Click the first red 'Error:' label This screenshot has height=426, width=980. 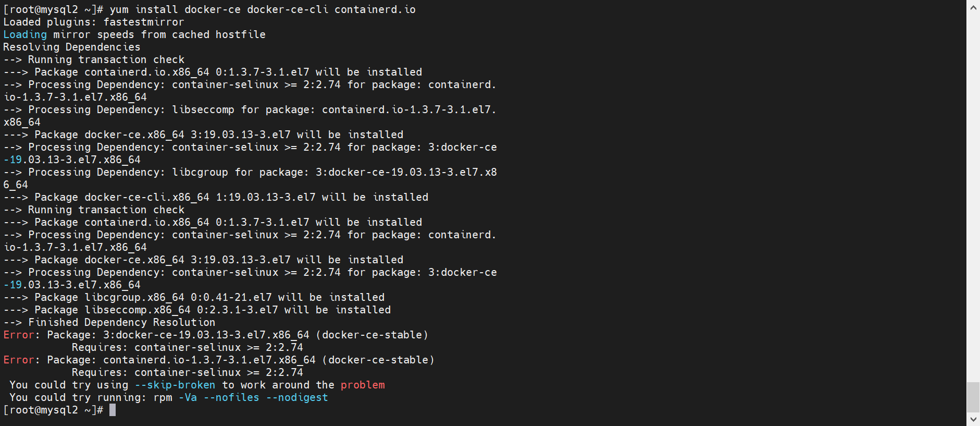(x=21, y=335)
